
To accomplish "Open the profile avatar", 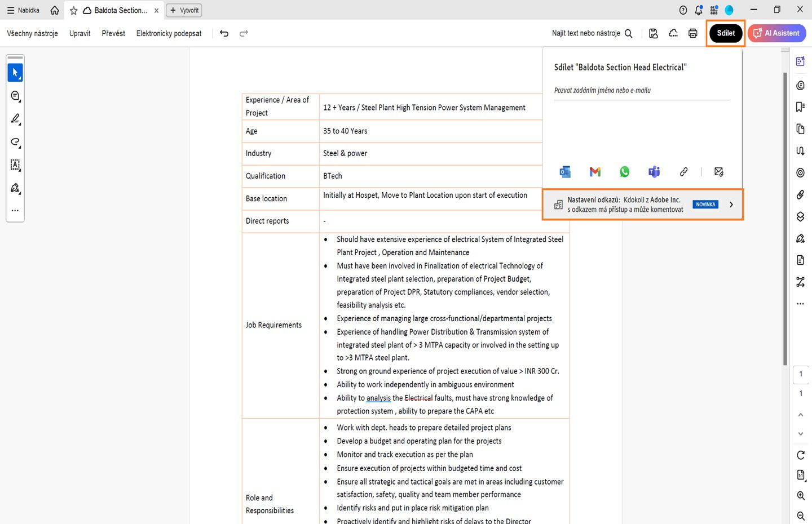I will point(729,10).
